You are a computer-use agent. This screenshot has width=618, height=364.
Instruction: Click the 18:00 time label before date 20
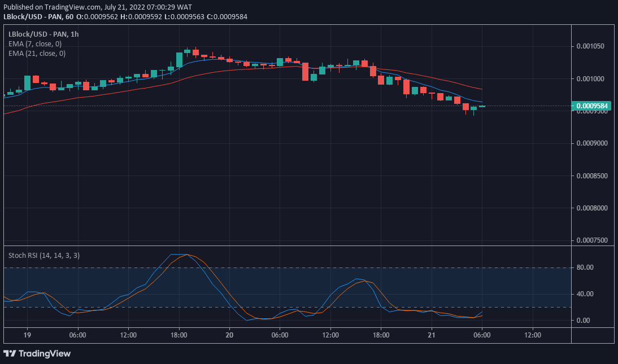[x=179, y=335]
